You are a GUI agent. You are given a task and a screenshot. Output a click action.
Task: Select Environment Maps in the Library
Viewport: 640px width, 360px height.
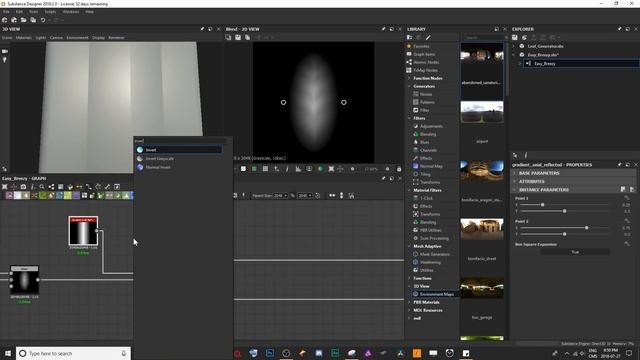pyautogui.click(x=436, y=294)
